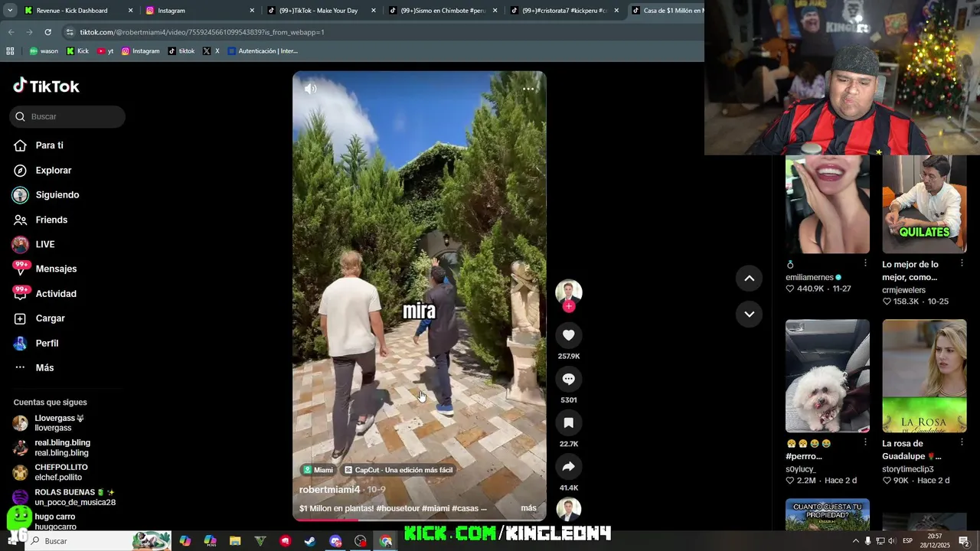This screenshot has width=980, height=551.
Task: Click the Miami location tag
Action: 318,470
